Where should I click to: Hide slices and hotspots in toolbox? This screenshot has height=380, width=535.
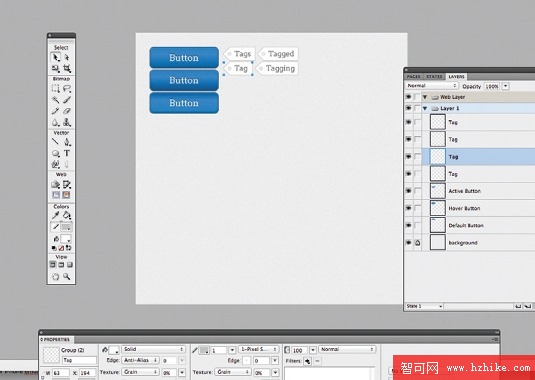pyautogui.click(x=56, y=195)
